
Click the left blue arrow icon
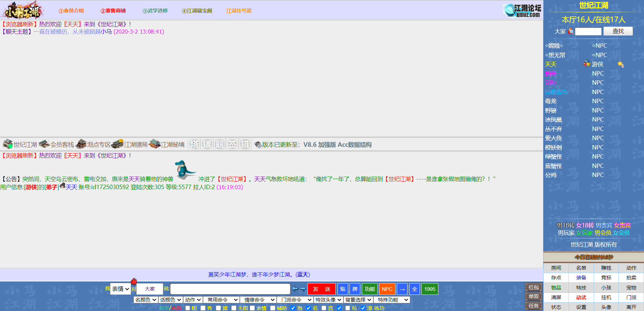(295, 289)
